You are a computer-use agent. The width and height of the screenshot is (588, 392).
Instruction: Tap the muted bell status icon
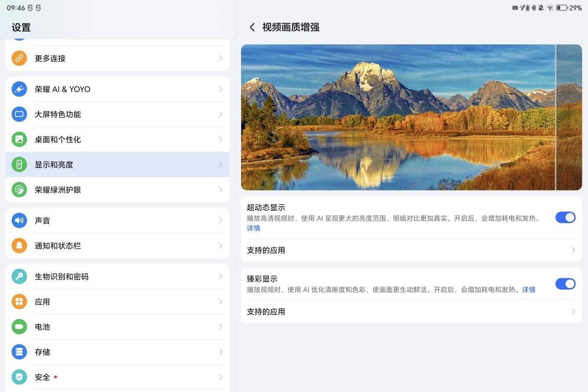[541, 8]
